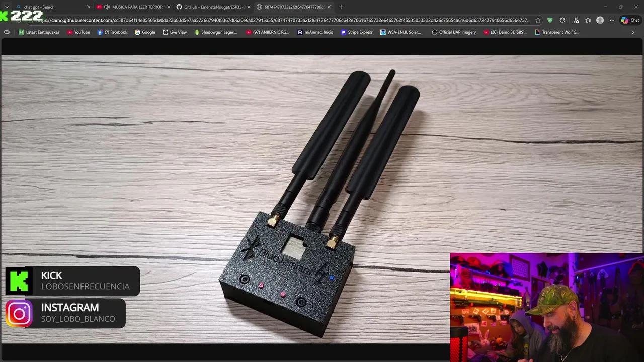Open the Extensions puzzle menu
644x362 pixels.
click(562, 20)
